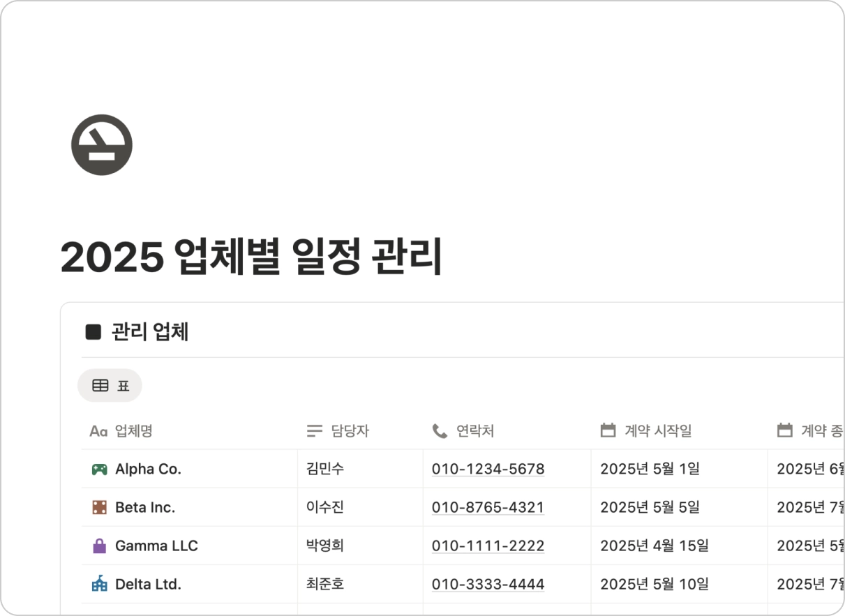The height and width of the screenshot is (616, 845).
Task: Open the Gamma LLC row
Action: click(156, 546)
